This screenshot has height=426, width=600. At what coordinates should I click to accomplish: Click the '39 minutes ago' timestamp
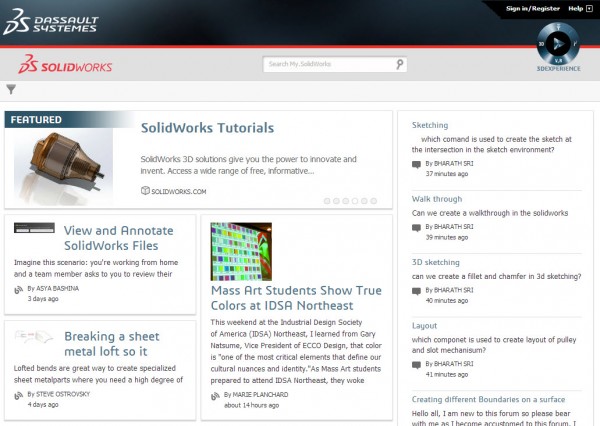coord(447,237)
